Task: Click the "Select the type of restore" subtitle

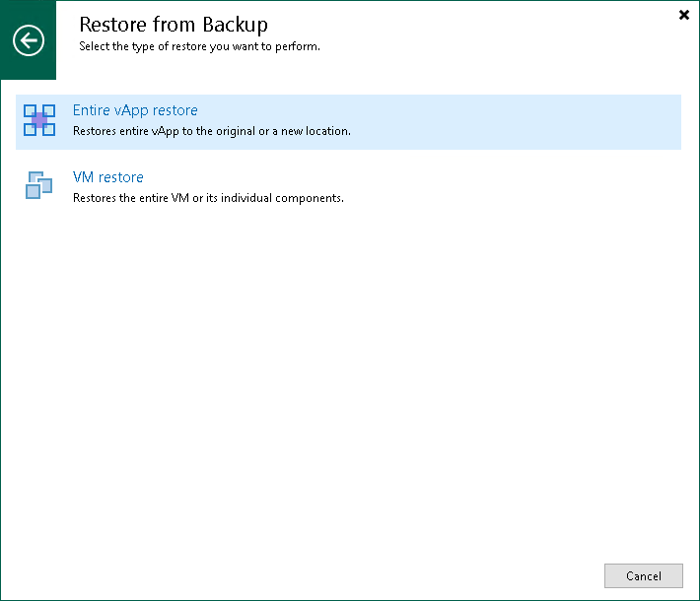Action: [199, 46]
